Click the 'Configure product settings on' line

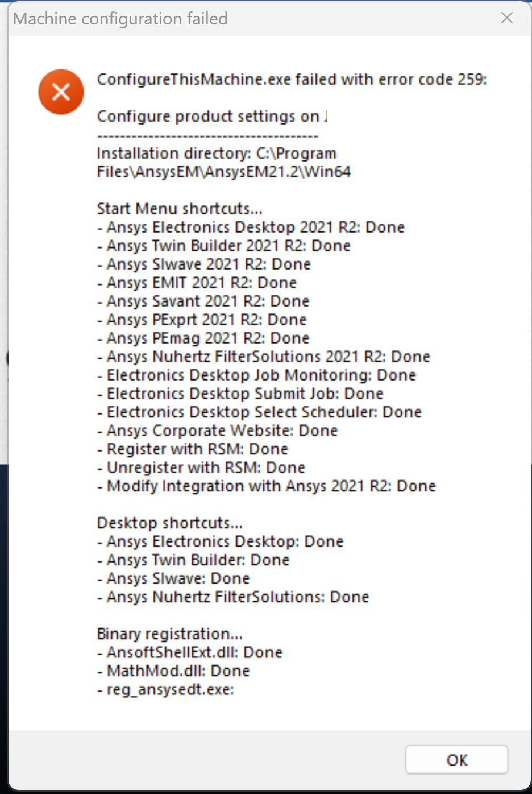tap(211, 116)
